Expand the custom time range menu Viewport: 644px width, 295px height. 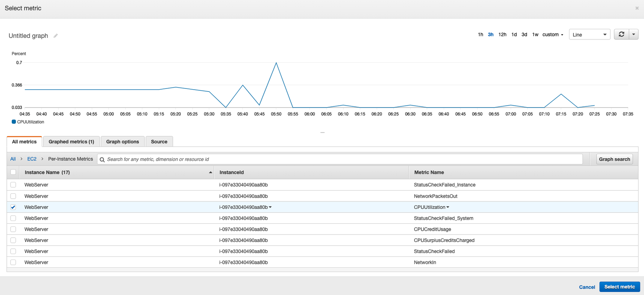(x=553, y=35)
